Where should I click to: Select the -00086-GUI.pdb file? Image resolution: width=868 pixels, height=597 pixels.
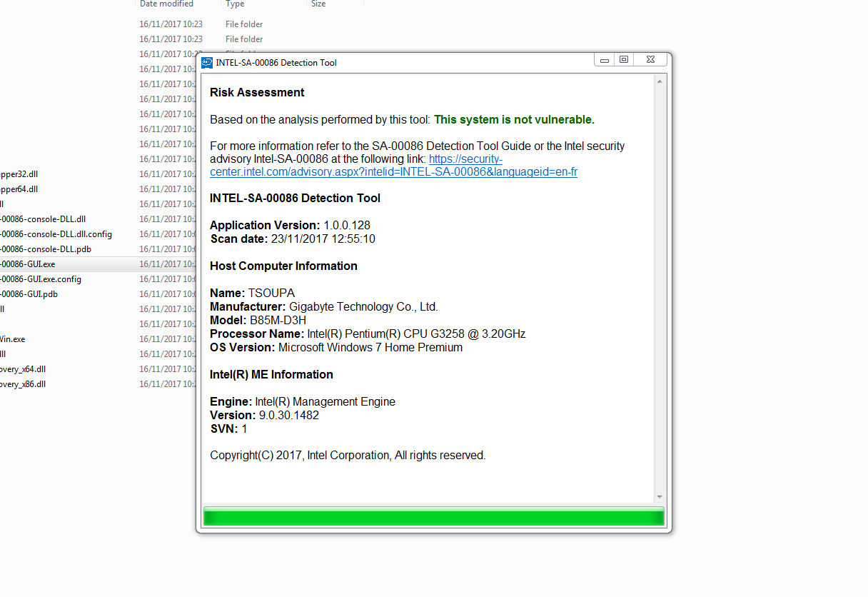click(x=29, y=294)
